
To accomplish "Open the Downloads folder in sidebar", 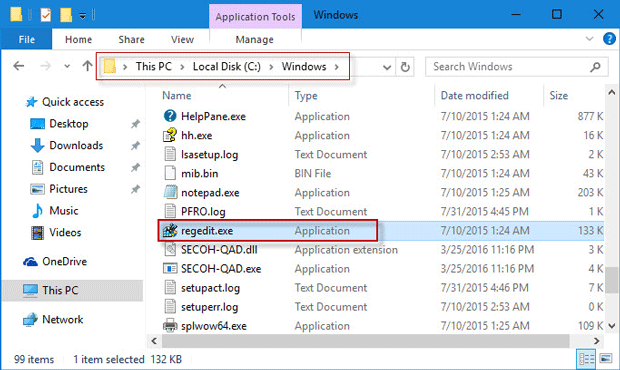I will pyautogui.click(x=67, y=145).
